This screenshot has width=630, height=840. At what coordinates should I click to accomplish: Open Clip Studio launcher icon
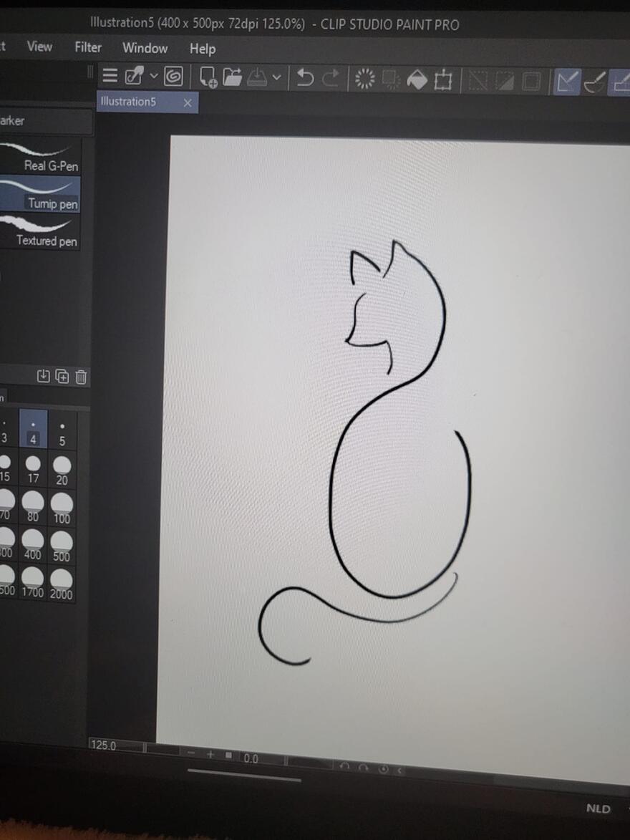[x=173, y=77]
